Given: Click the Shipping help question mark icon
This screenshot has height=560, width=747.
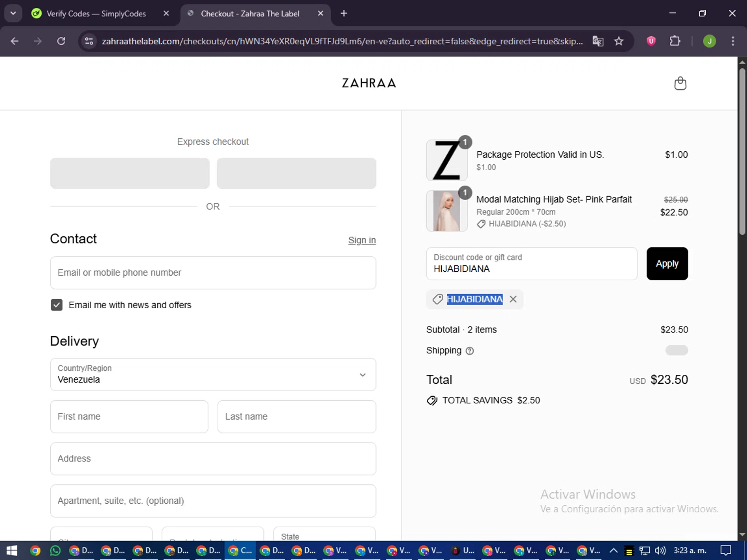Looking at the screenshot, I should click(x=469, y=351).
